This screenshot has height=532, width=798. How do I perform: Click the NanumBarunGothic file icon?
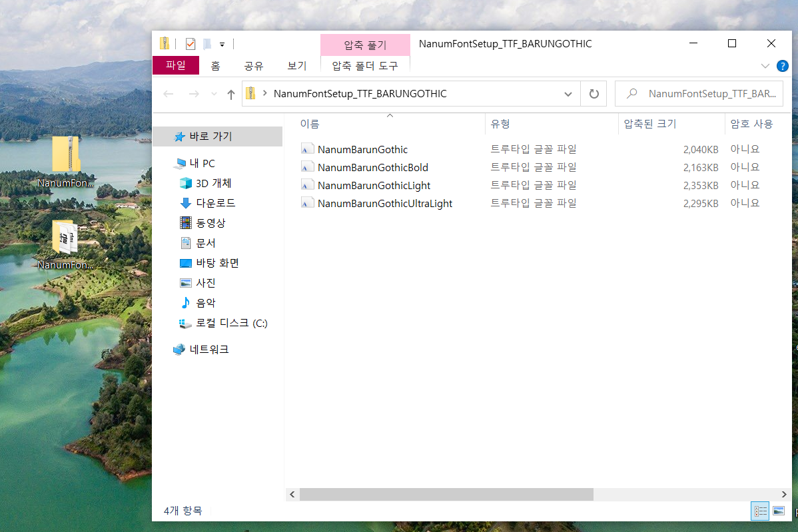pos(307,149)
